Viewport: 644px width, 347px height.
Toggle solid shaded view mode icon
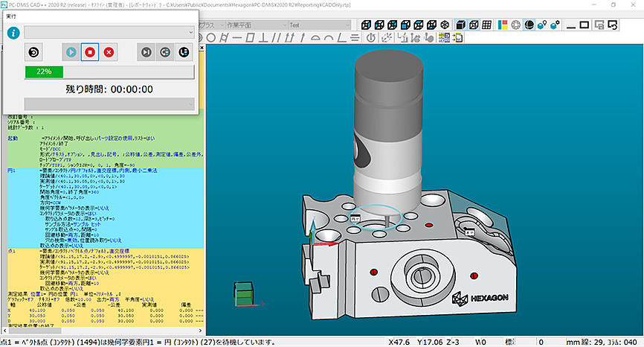click(x=460, y=25)
